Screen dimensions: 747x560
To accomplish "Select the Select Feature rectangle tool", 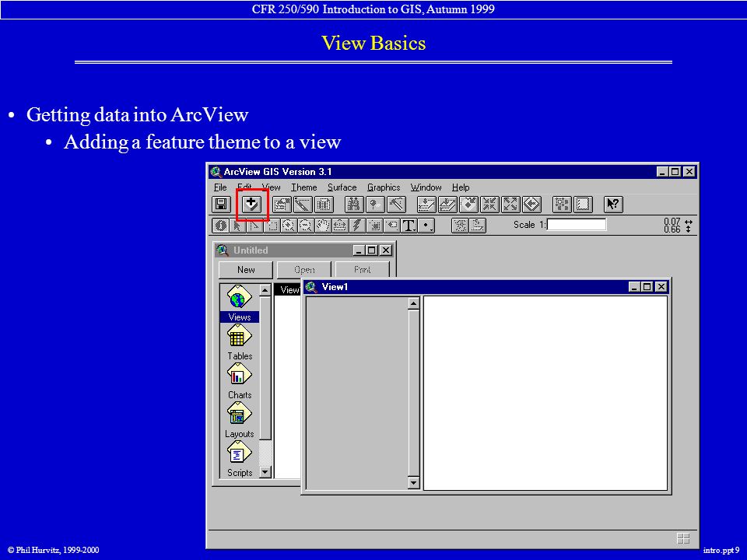I will point(272,226).
